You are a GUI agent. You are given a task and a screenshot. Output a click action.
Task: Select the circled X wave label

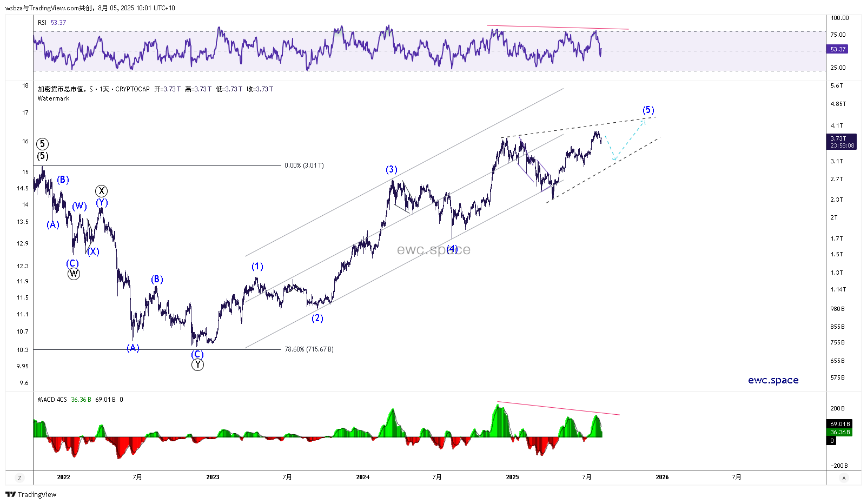(101, 191)
